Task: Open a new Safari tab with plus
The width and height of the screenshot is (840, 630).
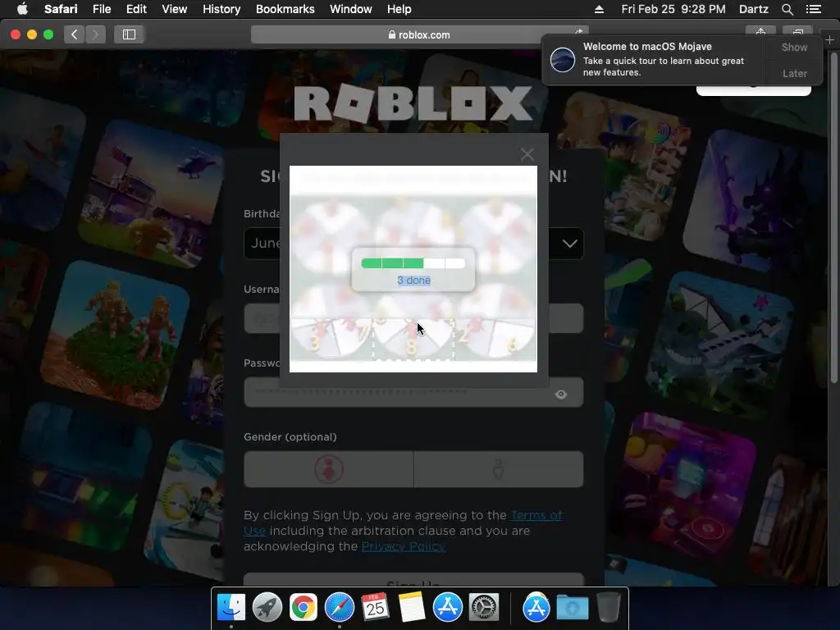Action: [830, 39]
